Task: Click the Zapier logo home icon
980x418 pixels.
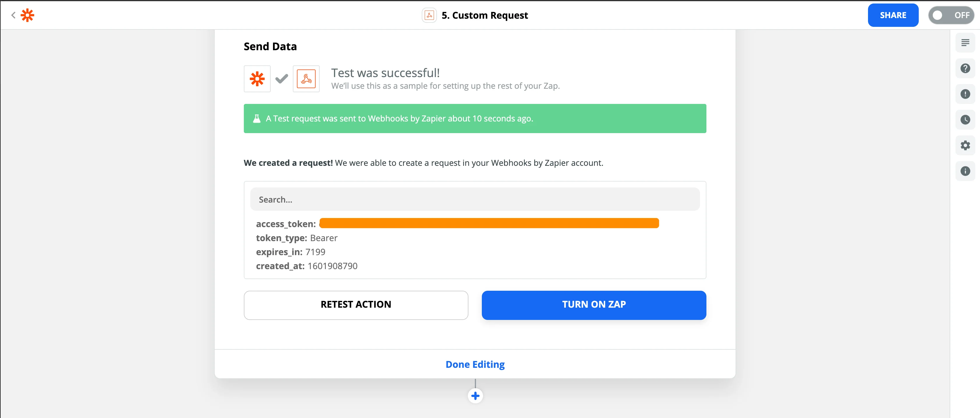Action: click(x=27, y=15)
